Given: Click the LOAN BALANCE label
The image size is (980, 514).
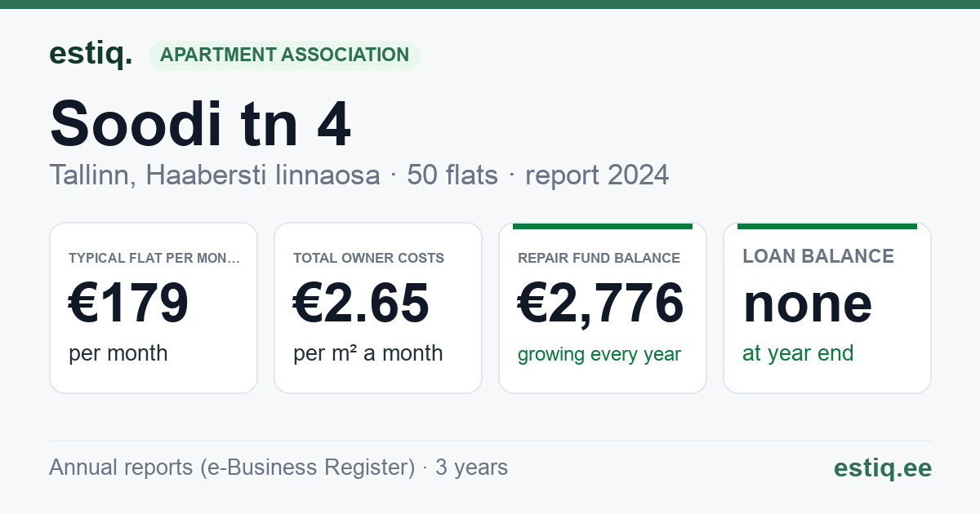Looking at the screenshot, I should [x=818, y=256].
